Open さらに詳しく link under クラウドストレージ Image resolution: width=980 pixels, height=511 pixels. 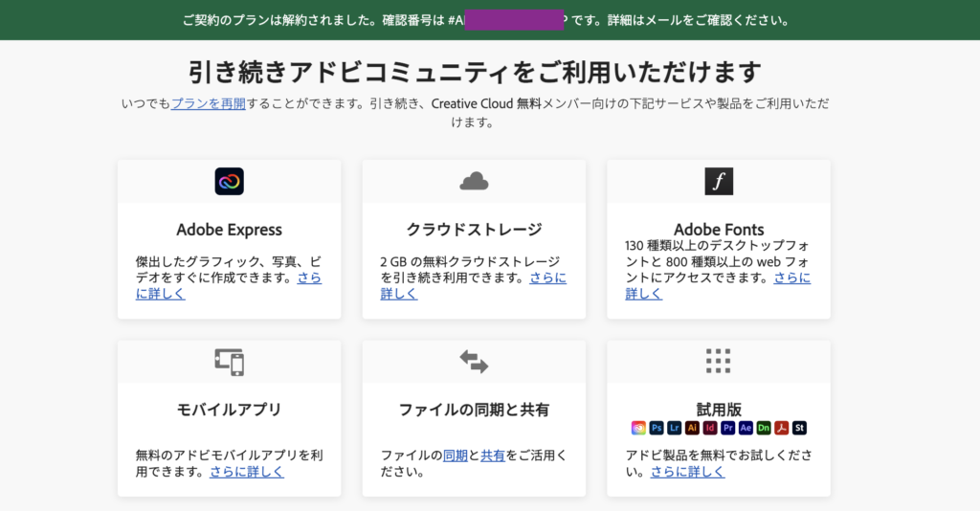pos(547,278)
